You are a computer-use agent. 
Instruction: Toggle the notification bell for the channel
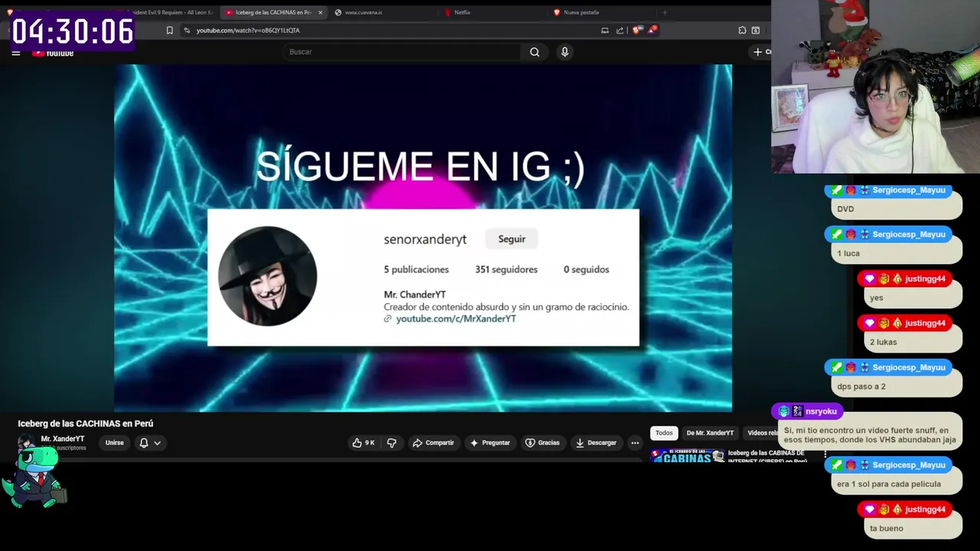pyautogui.click(x=144, y=443)
